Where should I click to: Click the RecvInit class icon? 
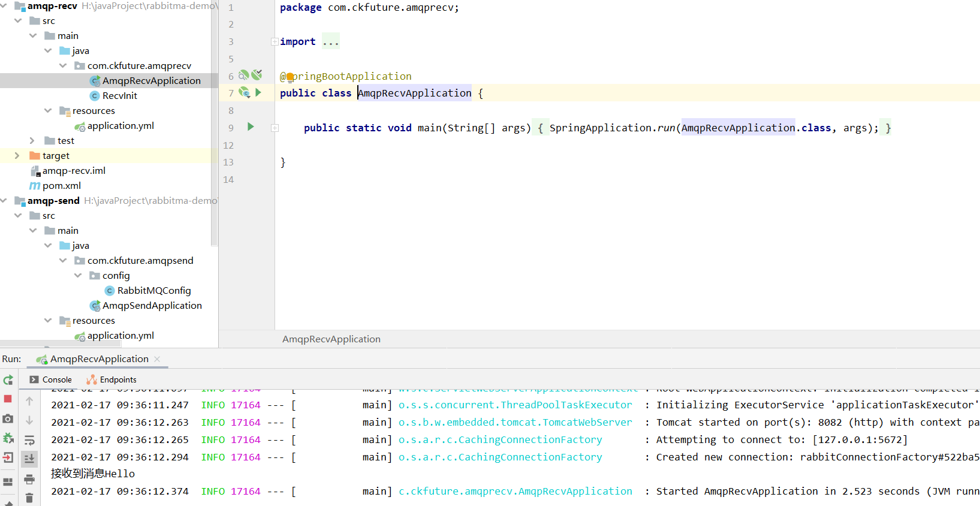[95, 96]
